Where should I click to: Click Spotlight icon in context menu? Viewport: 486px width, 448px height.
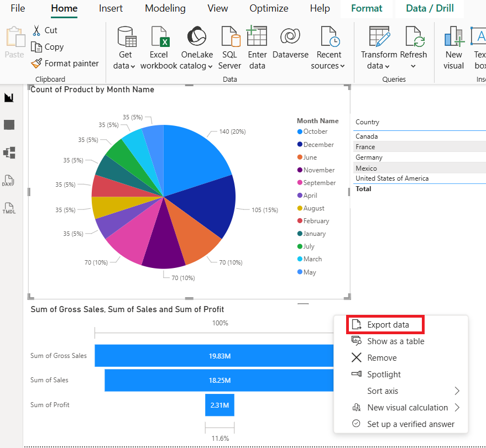coord(357,373)
